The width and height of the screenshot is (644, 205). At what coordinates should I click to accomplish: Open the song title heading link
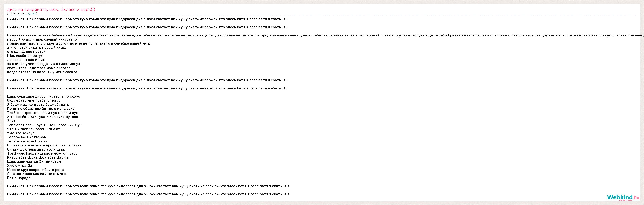[x=51, y=10]
